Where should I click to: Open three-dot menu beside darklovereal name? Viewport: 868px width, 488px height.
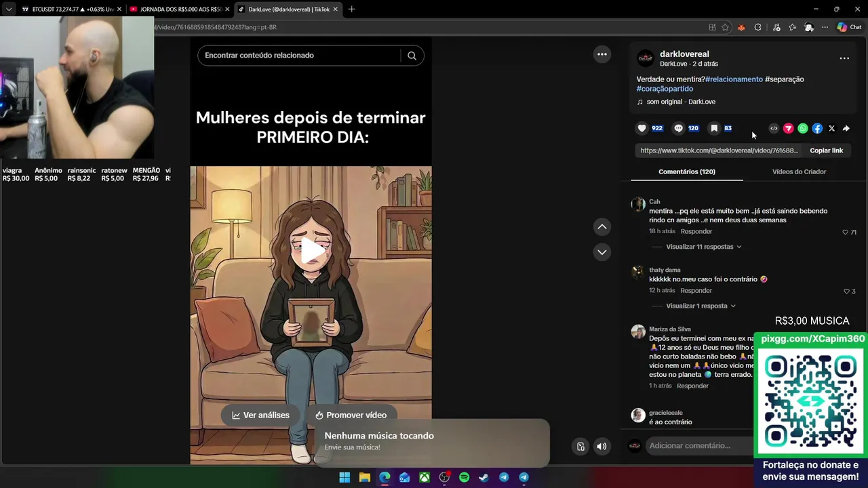pyautogui.click(x=844, y=58)
